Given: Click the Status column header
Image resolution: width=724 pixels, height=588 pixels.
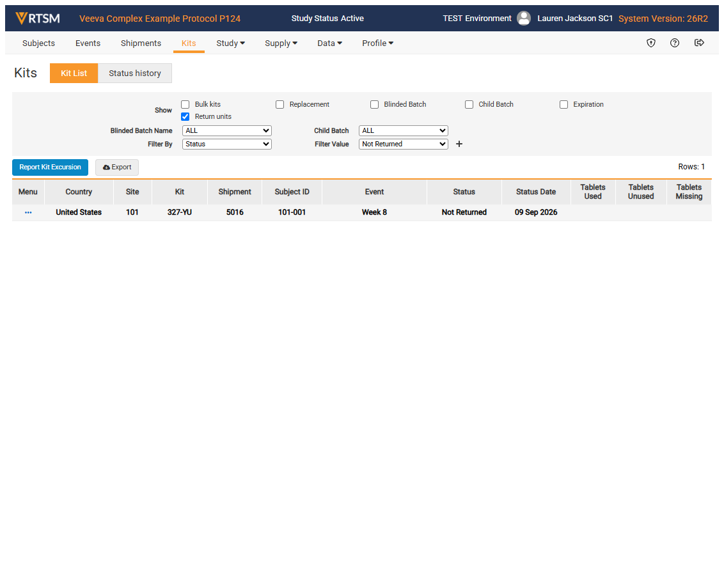Looking at the screenshot, I should click(x=464, y=192).
